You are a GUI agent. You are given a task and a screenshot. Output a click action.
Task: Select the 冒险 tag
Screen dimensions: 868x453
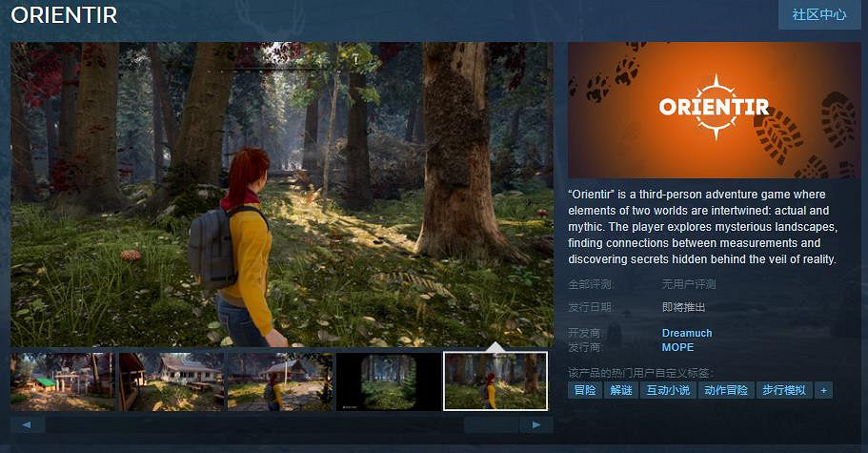[584, 390]
